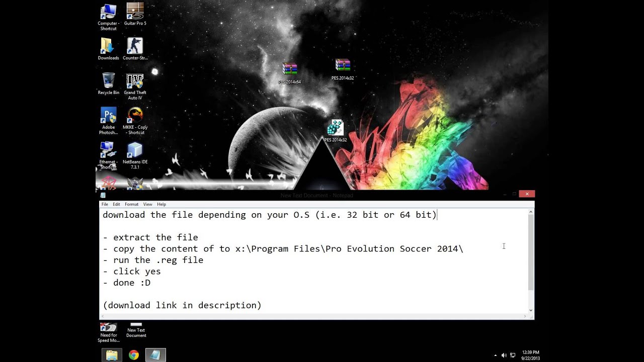The width and height of the screenshot is (644, 362).
Task: Launch the Guitar Pro 5 desktop icon
Action: [135, 14]
